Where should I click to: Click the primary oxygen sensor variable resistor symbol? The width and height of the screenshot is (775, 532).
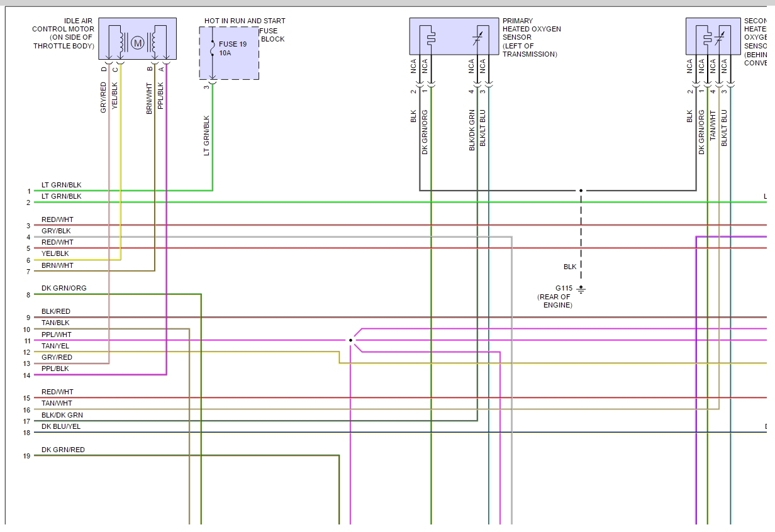point(478,38)
